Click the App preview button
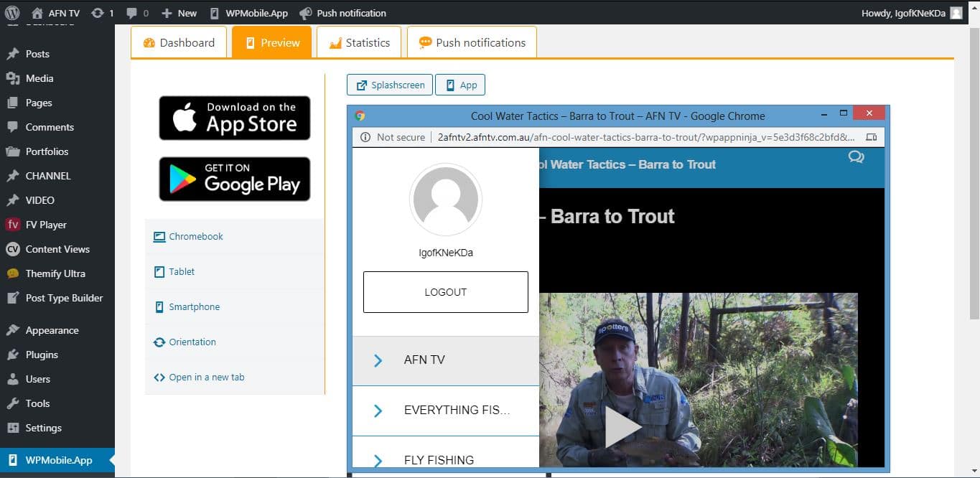This screenshot has width=980, height=478. 460,85
